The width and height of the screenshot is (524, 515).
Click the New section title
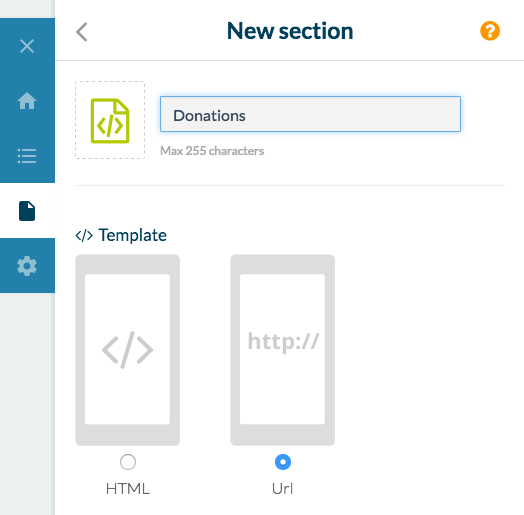click(x=290, y=31)
